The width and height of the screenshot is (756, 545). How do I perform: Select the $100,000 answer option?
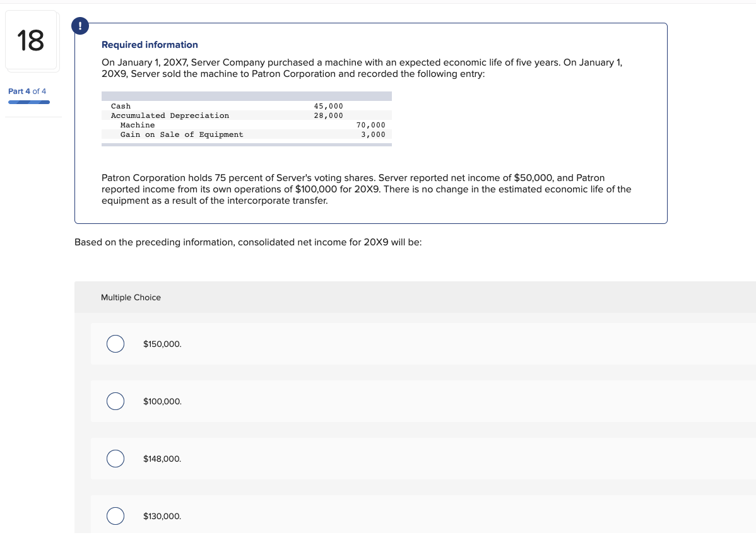click(115, 401)
